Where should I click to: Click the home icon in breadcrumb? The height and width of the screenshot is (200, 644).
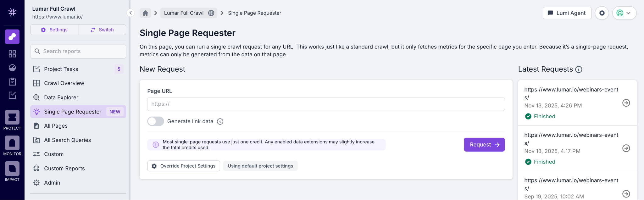[x=145, y=13]
